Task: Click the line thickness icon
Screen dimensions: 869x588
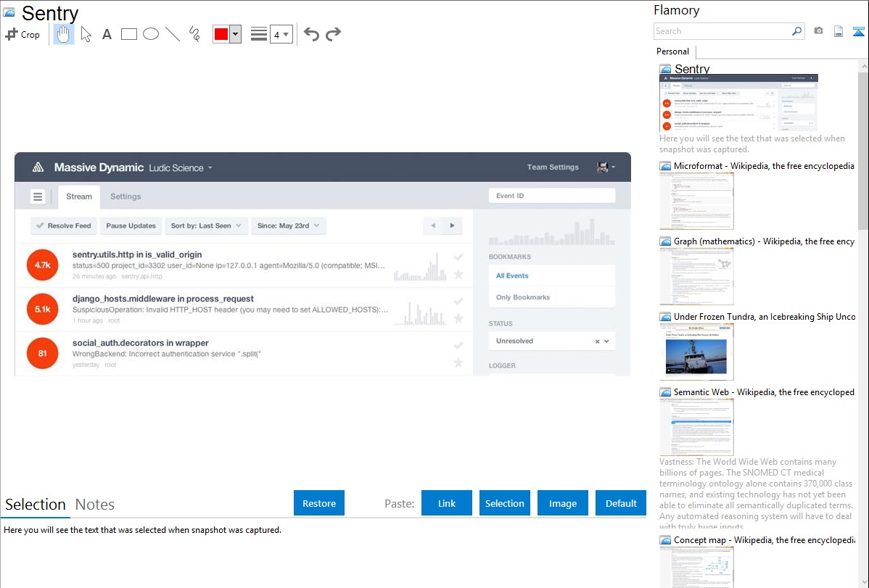Action: click(x=258, y=34)
